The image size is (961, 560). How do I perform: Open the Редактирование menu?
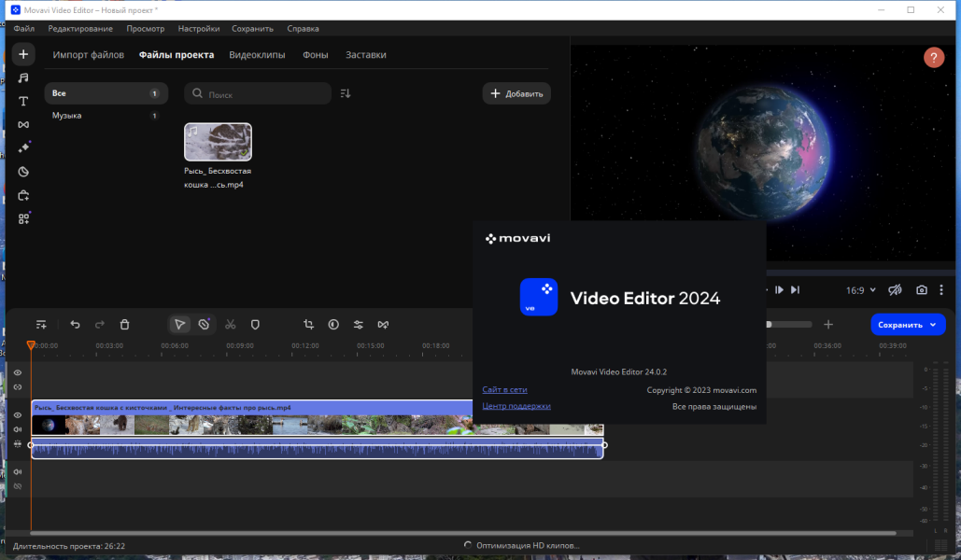pos(80,29)
